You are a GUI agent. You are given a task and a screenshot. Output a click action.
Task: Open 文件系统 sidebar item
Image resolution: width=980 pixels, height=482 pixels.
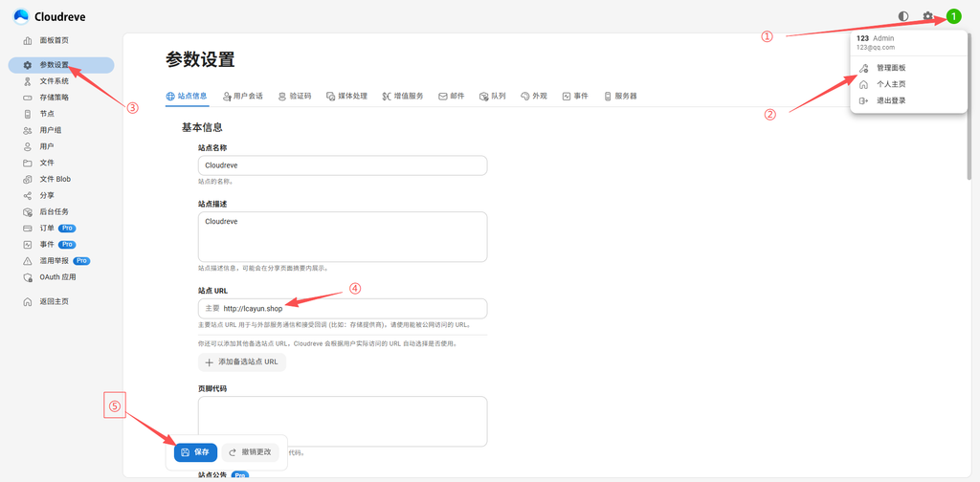61,81
